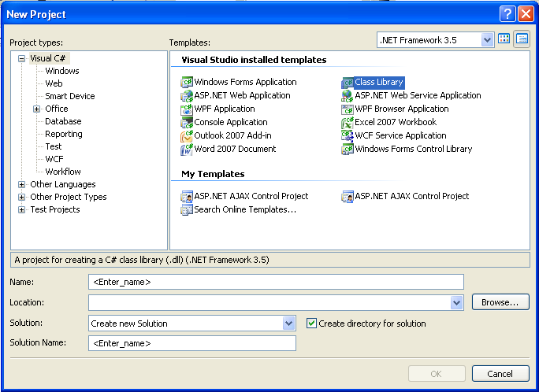
Task: Expand the Test Projects node
Action: pyautogui.click(x=21, y=209)
